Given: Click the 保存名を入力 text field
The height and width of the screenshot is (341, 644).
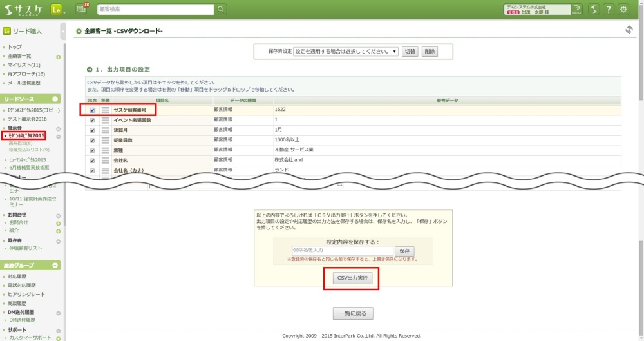Looking at the screenshot, I should 341,250.
